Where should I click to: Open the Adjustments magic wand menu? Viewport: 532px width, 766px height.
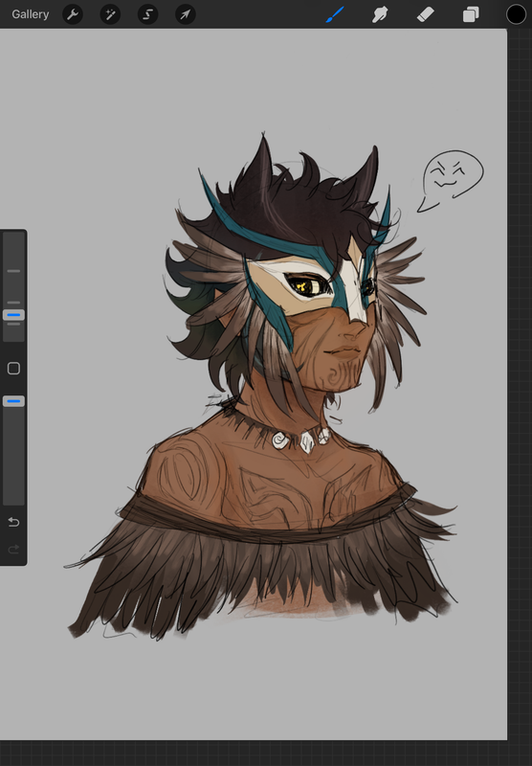pos(110,14)
